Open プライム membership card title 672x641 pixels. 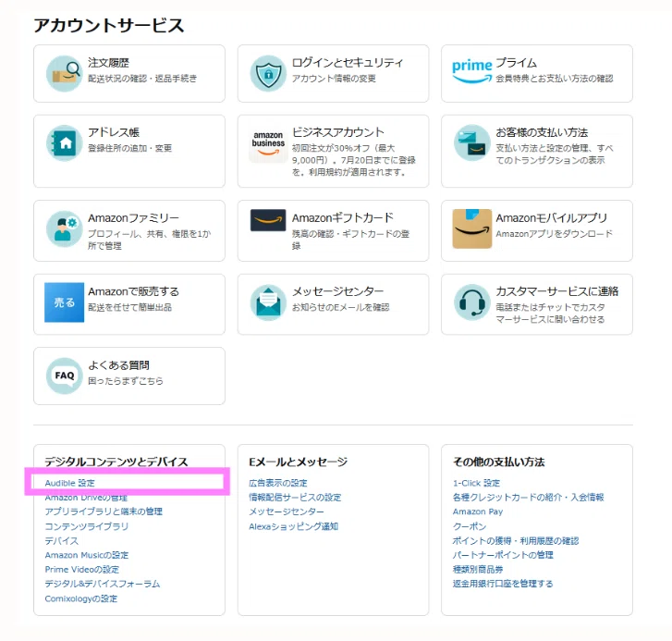pos(516,63)
